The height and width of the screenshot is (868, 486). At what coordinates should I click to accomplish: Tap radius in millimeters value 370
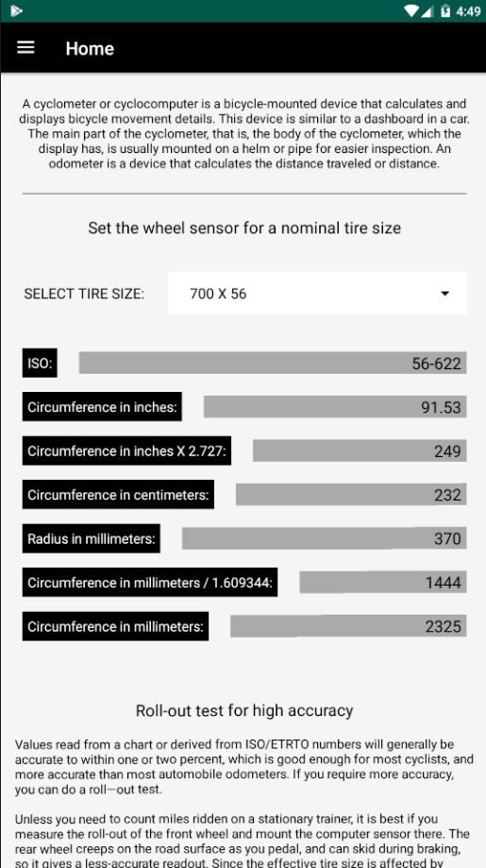[324, 538]
